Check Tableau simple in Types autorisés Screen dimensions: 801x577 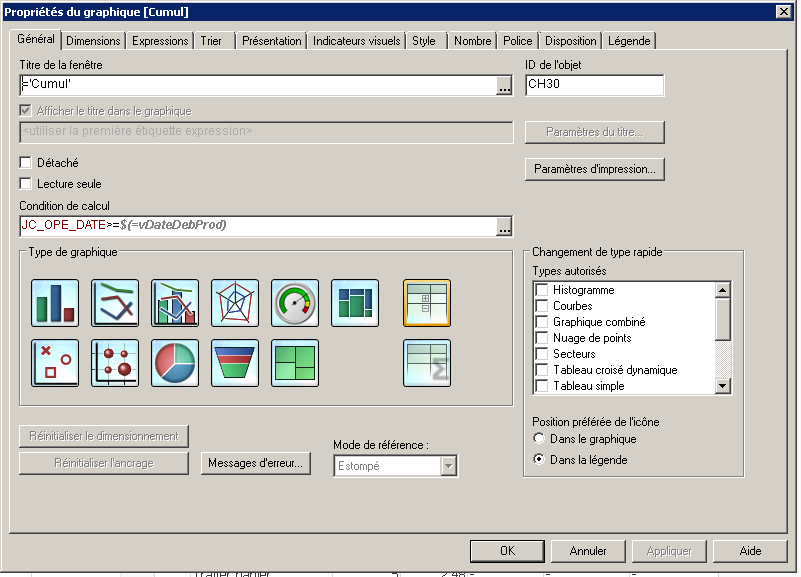542,386
